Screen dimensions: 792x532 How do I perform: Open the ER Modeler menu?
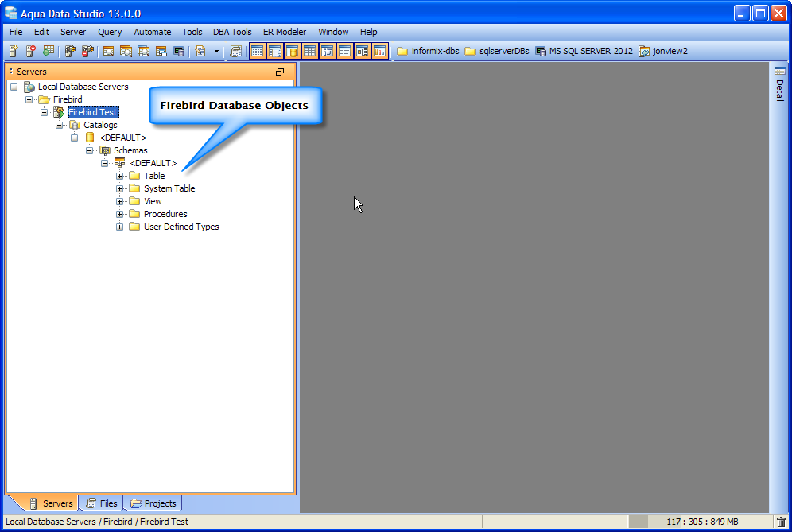coord(285,32)
